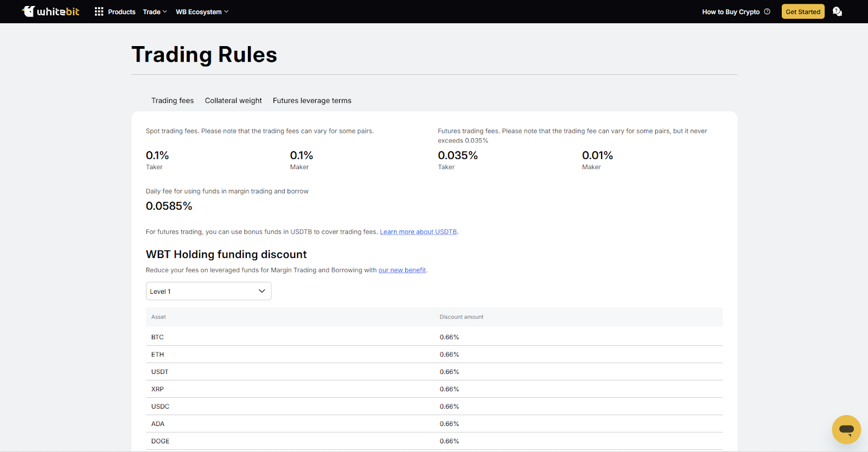868x452 pixels.
Task: Expand the WB Ecosystem menu
Action: coord(202,12)
